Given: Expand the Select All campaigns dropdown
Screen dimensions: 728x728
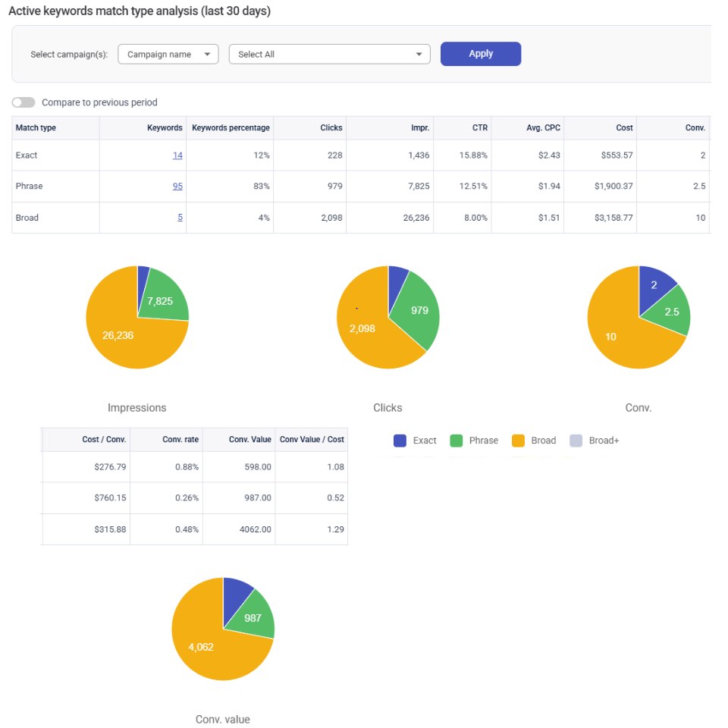Looking at the screenshot, I should (x=330, y=55).
